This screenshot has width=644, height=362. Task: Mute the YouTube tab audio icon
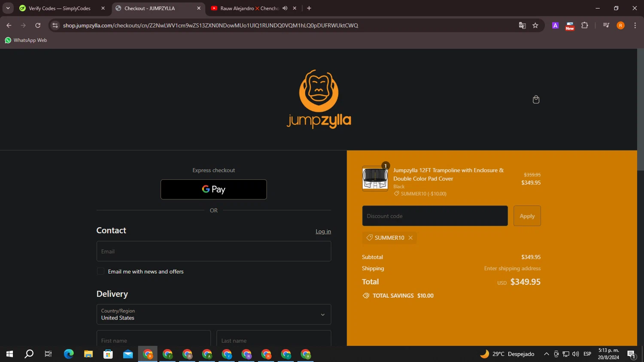(285, 8)
